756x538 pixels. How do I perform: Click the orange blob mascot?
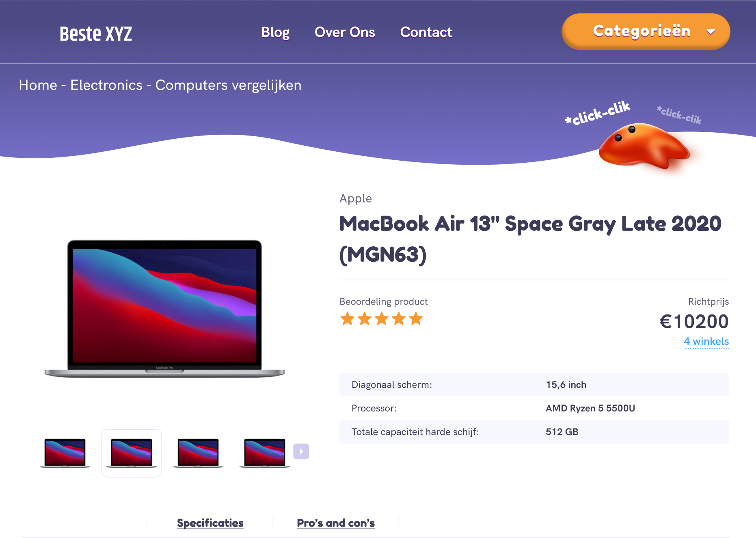point(644,146)
